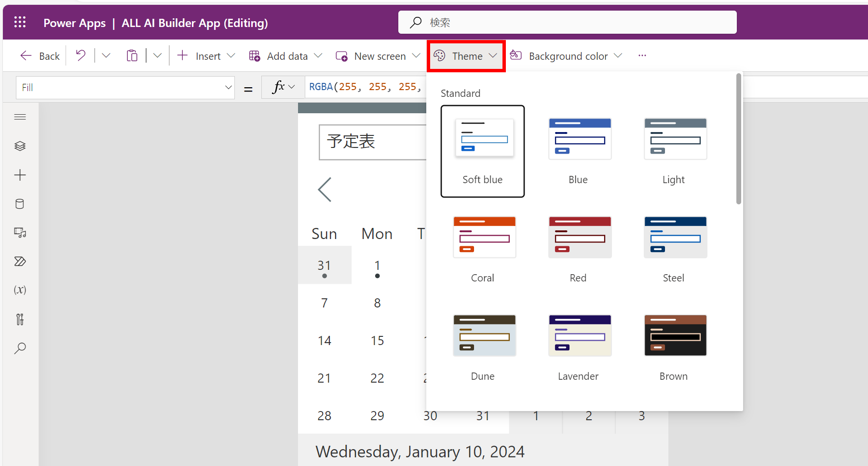Select calendar day 7
Viewport: 868px width, 466px height.
[325, 303]
